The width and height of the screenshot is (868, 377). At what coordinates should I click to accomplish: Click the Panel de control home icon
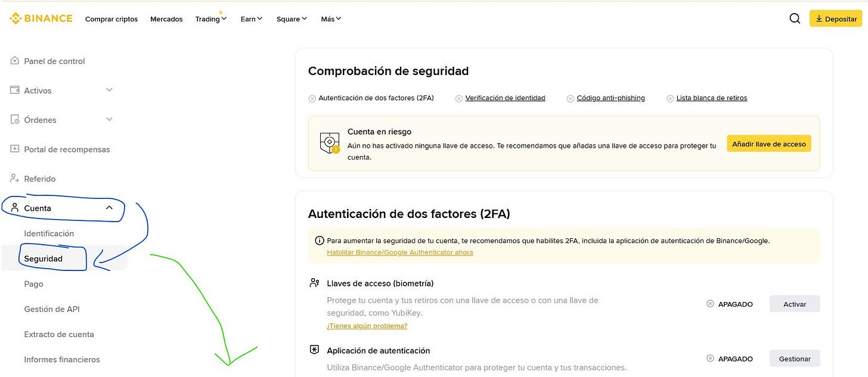coord(15,61)
